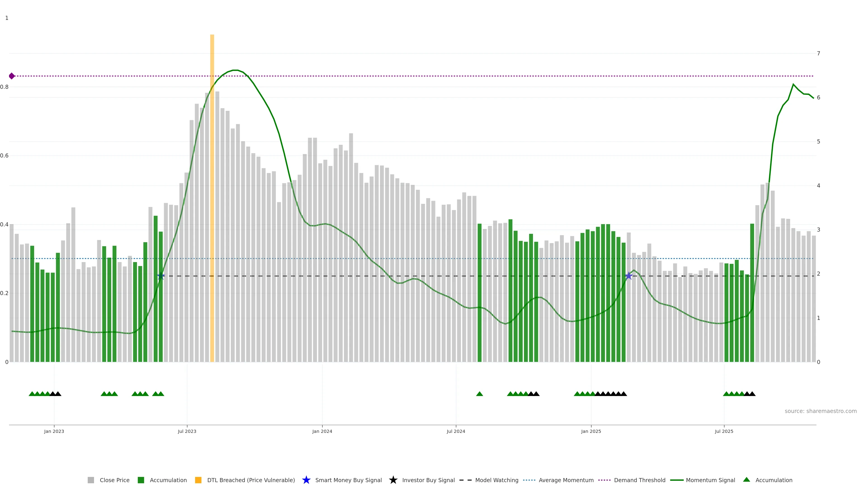This screenshot has width=868, height=488.
Task: Click the blue star near Jan 2025
Action: click(628, 276)
